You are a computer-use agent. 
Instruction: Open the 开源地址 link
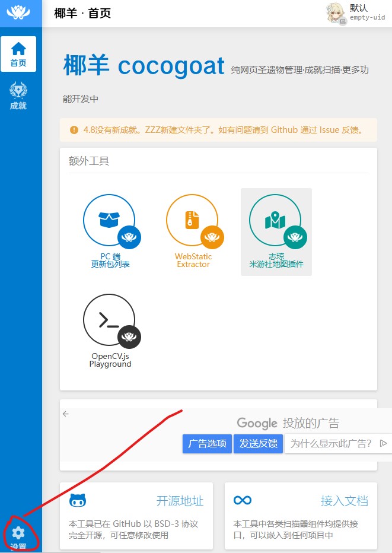click(180, 501)
